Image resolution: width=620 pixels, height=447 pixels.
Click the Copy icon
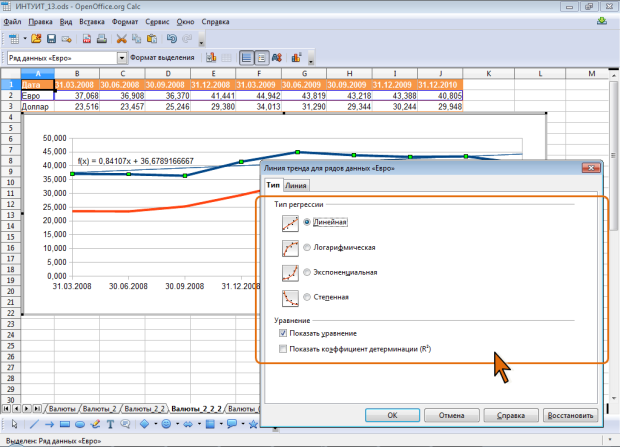pos(136,39)
